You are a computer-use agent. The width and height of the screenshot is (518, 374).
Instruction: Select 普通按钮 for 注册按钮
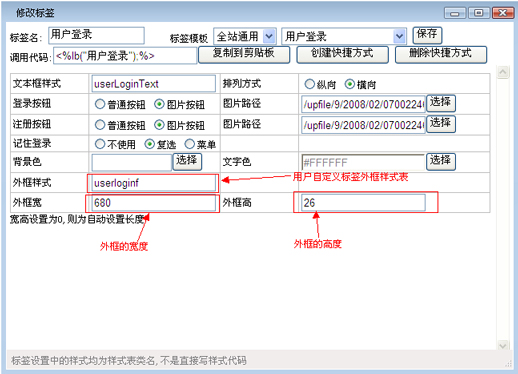pos(100,125)
